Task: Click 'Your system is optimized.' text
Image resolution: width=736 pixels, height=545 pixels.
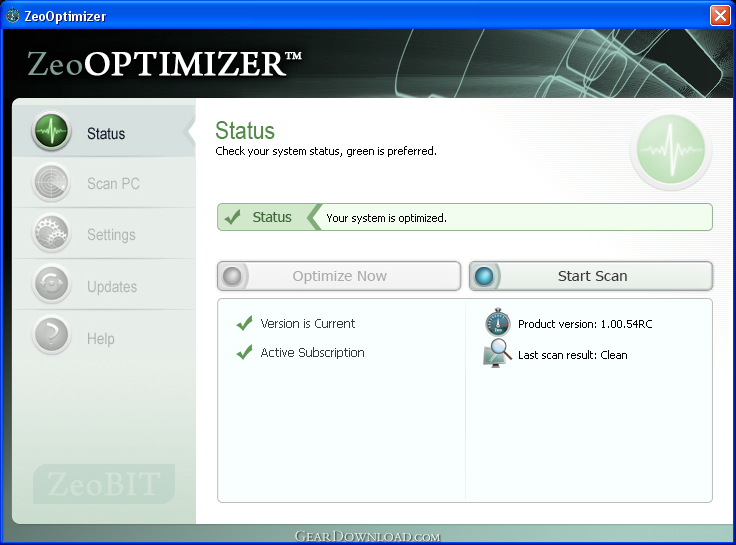Action: (x=386, y=218)
